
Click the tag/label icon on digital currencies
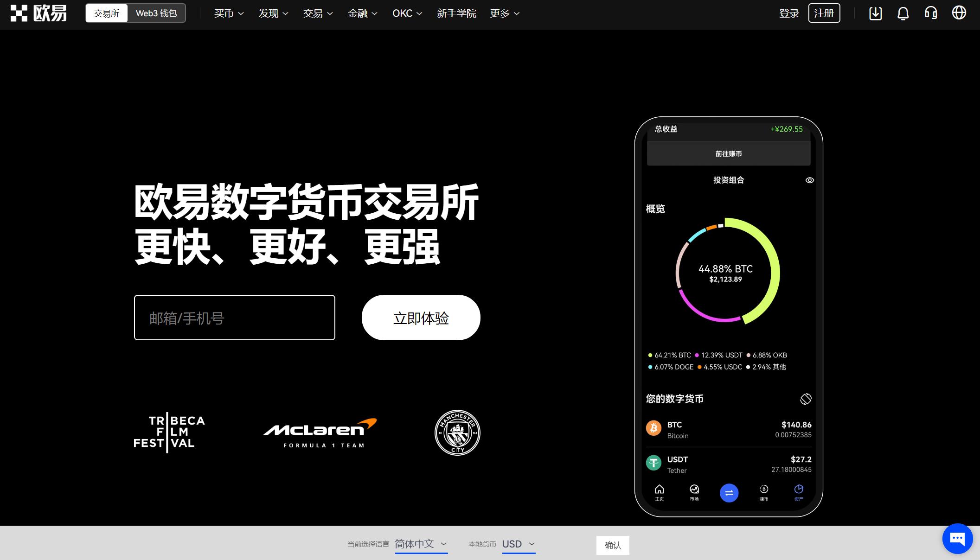(x=805, y=399)
